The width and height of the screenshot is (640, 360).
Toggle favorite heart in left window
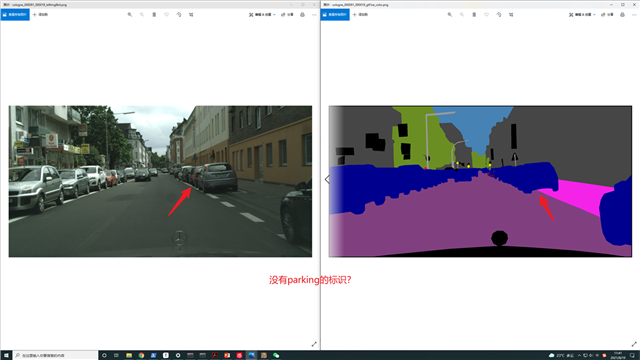point(167,15)
